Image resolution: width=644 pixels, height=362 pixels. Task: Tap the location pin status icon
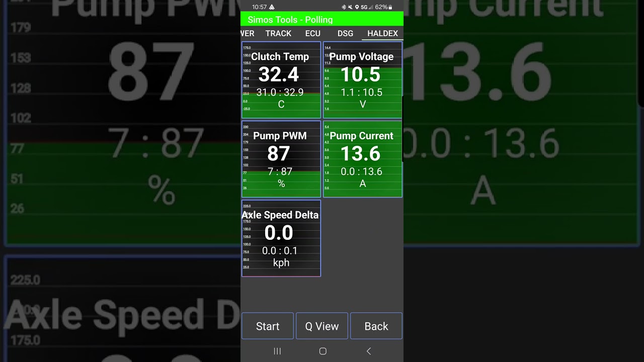(x=357, y=7)
